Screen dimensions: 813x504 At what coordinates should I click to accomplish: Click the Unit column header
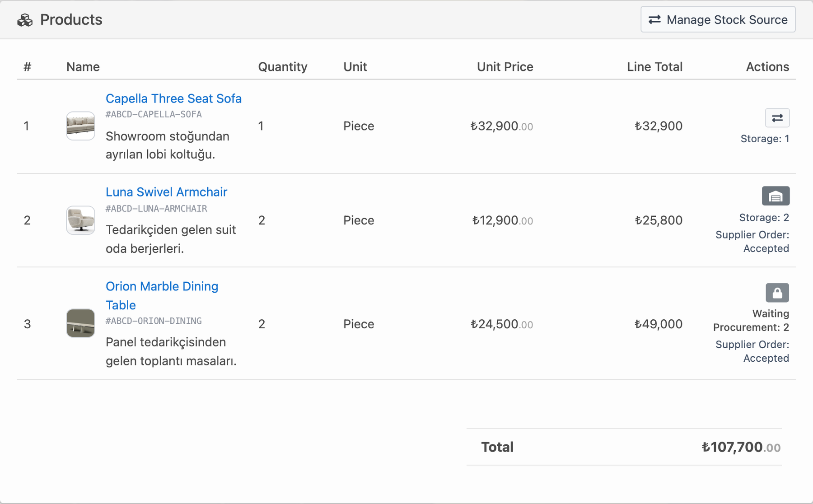[x=355, y=67]
